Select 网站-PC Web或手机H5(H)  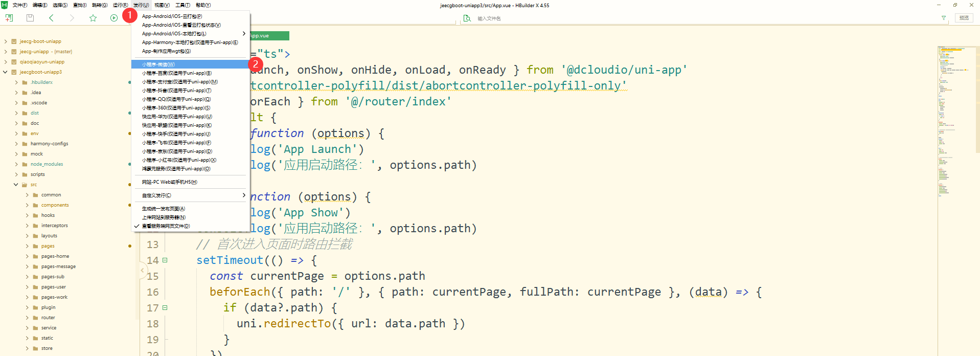click(x=190, y=182)
